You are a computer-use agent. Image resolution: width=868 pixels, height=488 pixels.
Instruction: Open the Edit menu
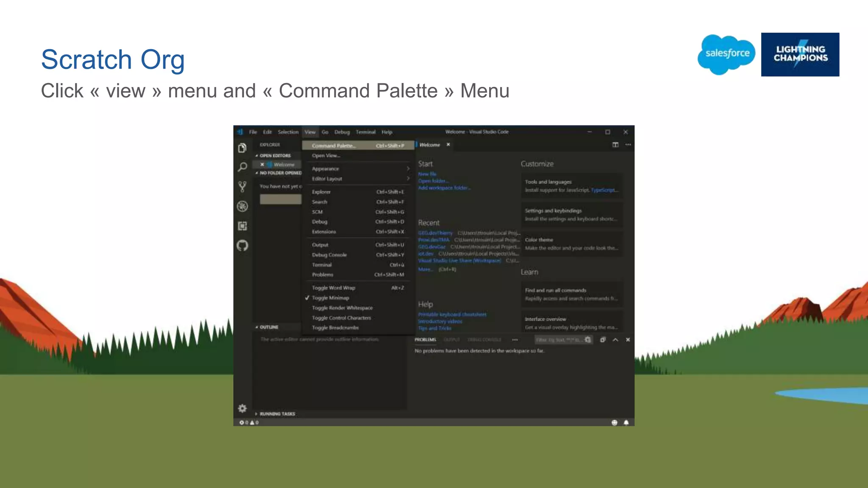(267, 132)
